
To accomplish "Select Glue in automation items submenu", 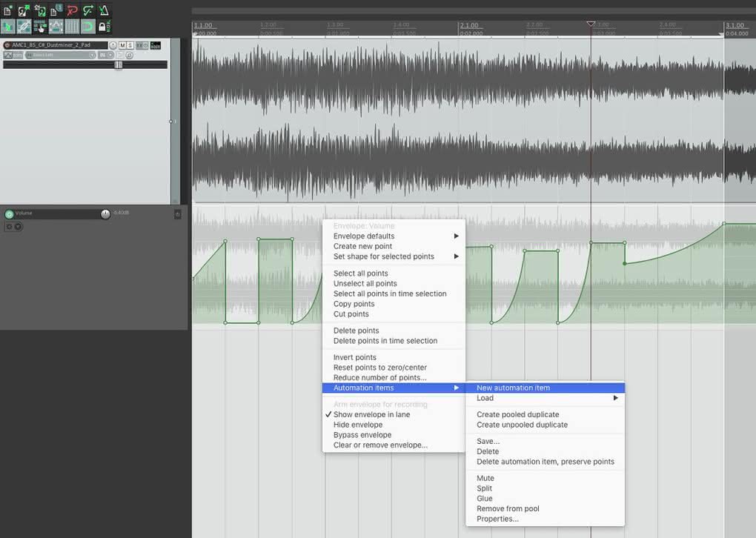I will [x=546, y=499].
